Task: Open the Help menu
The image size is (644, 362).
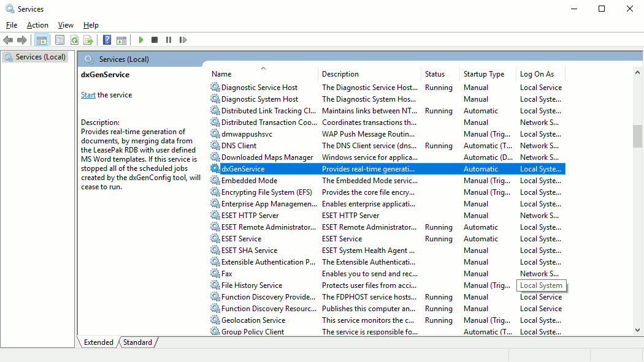Action: (91, 25)
